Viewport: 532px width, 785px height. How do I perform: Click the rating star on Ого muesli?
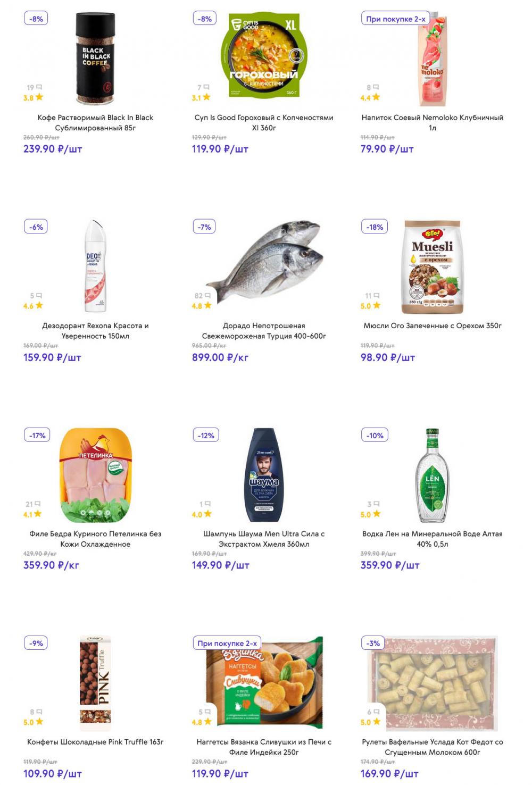(377, 305)
